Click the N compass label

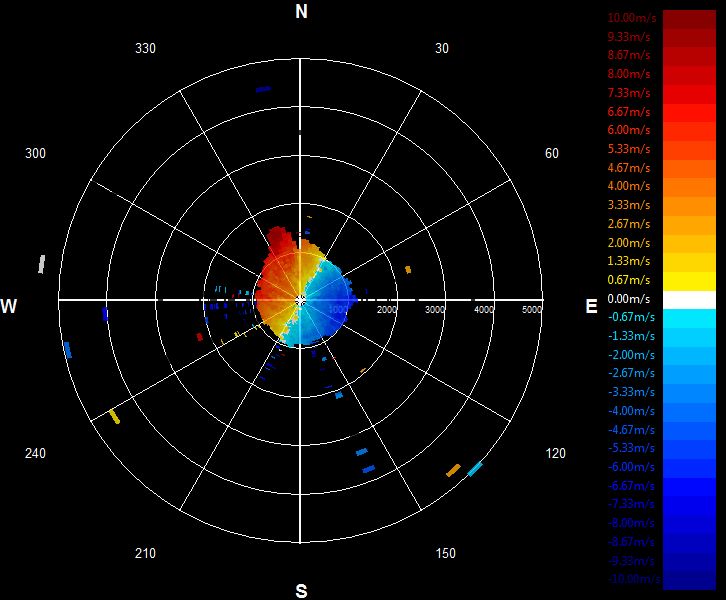click(x=301, y=12)
